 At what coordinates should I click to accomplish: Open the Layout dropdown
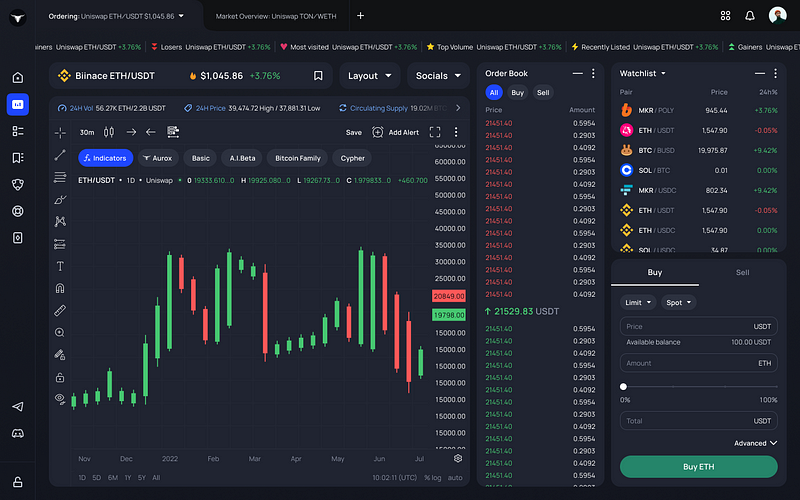pos(369,76)
